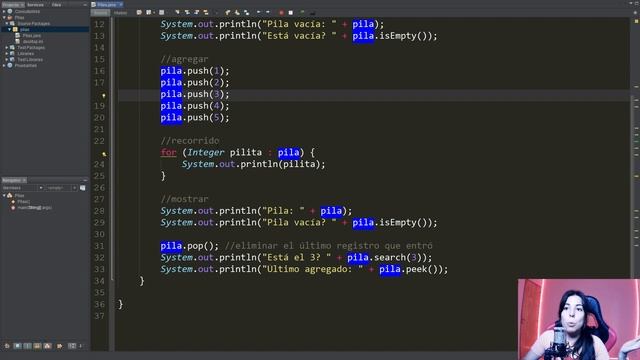Click the lightbulb hint on pila.push(3) line

pyautogui.click(x=104, y=96)
